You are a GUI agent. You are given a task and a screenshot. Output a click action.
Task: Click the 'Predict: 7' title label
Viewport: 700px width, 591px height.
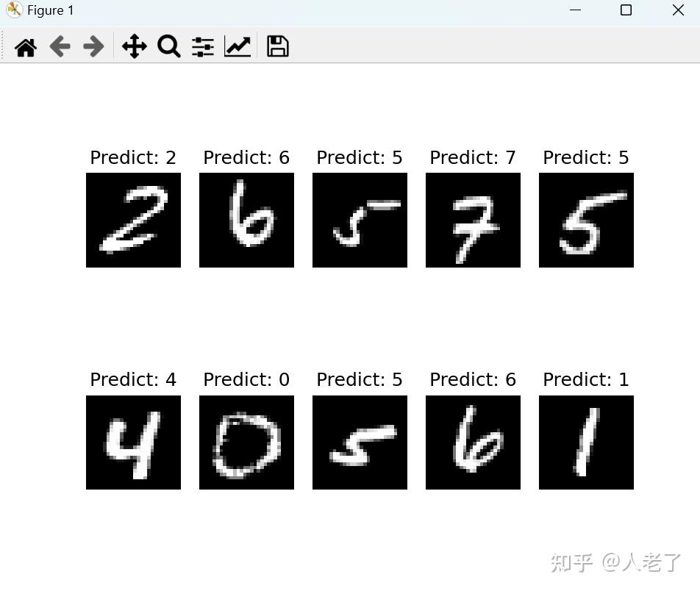click(x=473, y=157)
